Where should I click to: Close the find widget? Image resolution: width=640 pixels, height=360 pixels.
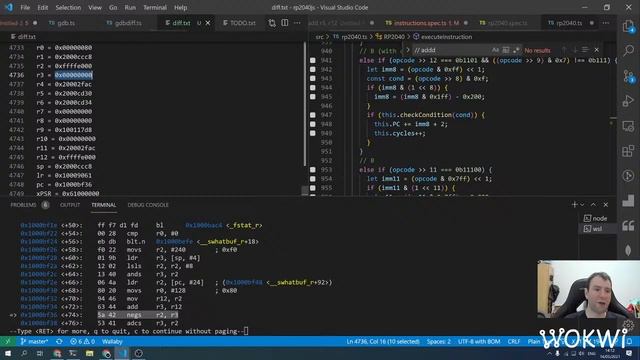(597, 50)
